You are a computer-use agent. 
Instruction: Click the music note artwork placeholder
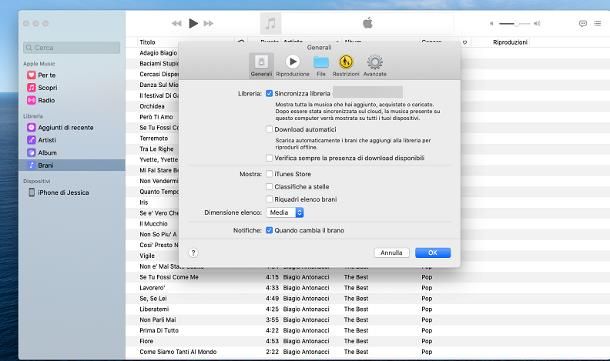click(270, 23)
